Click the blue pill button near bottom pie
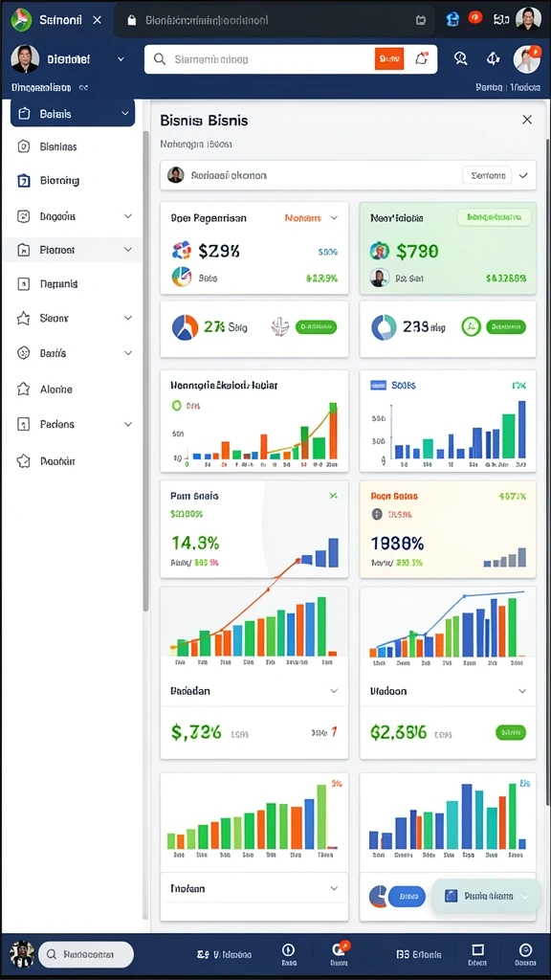Image resolution: width=551 pixels, height=980 pixels. coord(407,896)
